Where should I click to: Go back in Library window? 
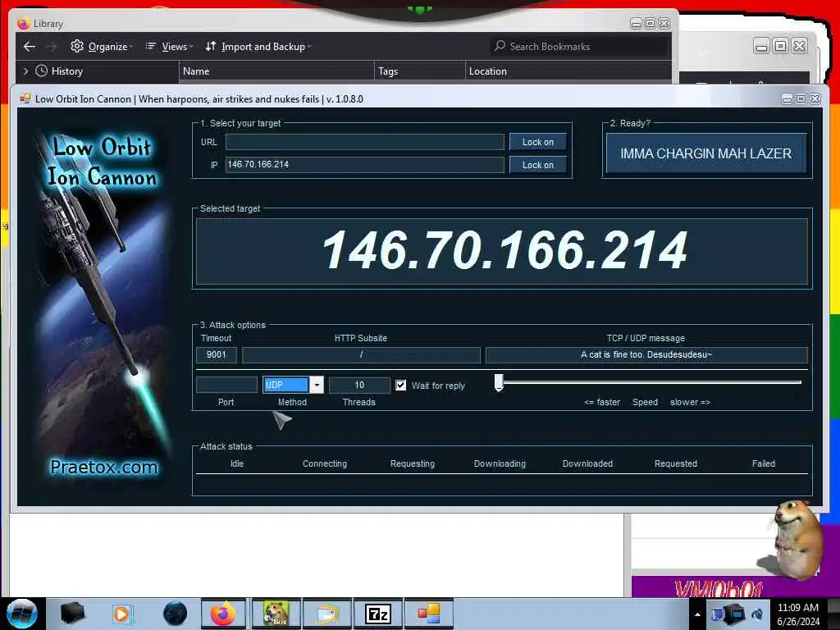[30, 47]
